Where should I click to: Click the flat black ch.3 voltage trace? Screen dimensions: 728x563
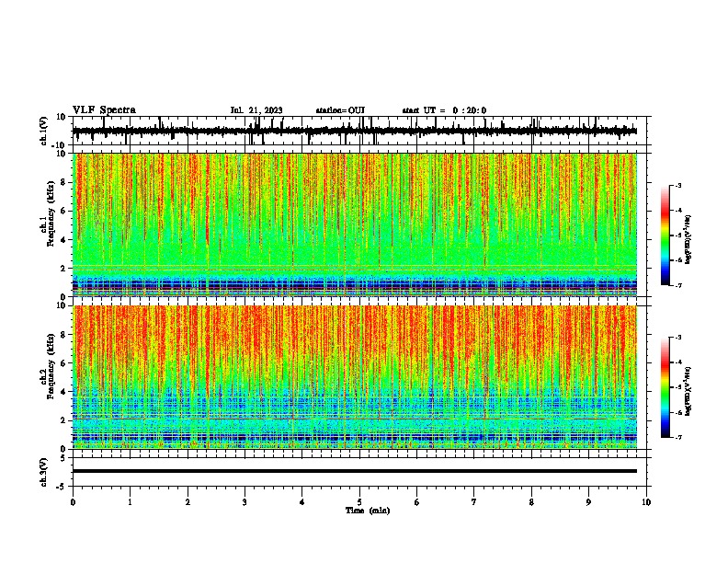[355, 471]
